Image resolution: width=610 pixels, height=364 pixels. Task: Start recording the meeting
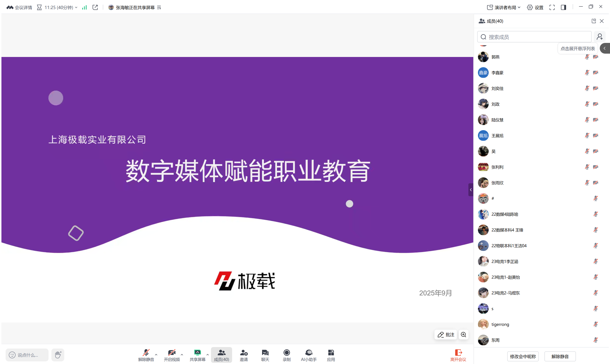(287, 355)
